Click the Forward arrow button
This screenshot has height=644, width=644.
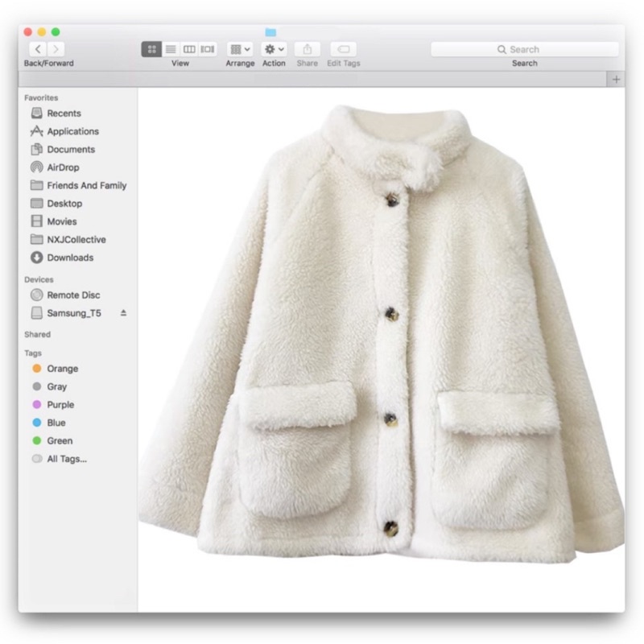(x=56, y=49)
